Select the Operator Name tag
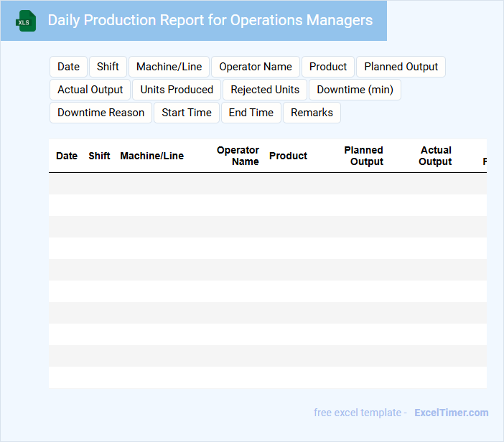This screenshot has height=442, width=504. (x=255, y=67)
